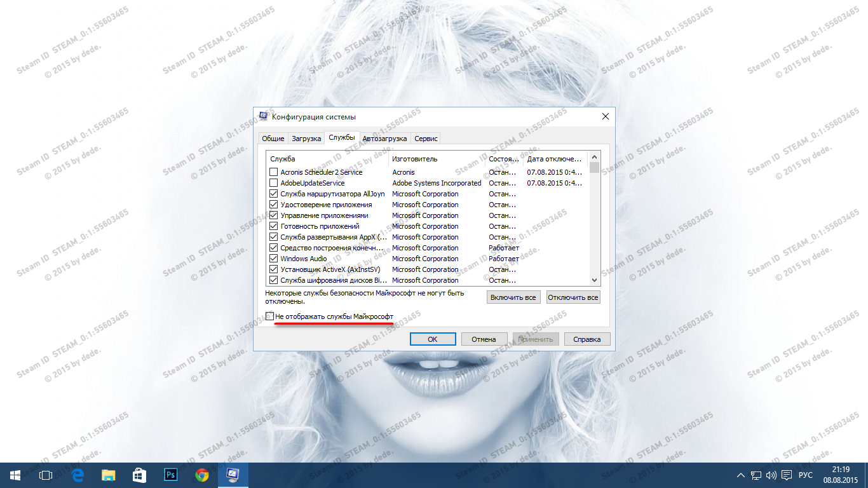868x488 pixels.
Task: Launch Microsoft Edge from the taskbar
Action: pyautogui.click(x=78, y=475)
